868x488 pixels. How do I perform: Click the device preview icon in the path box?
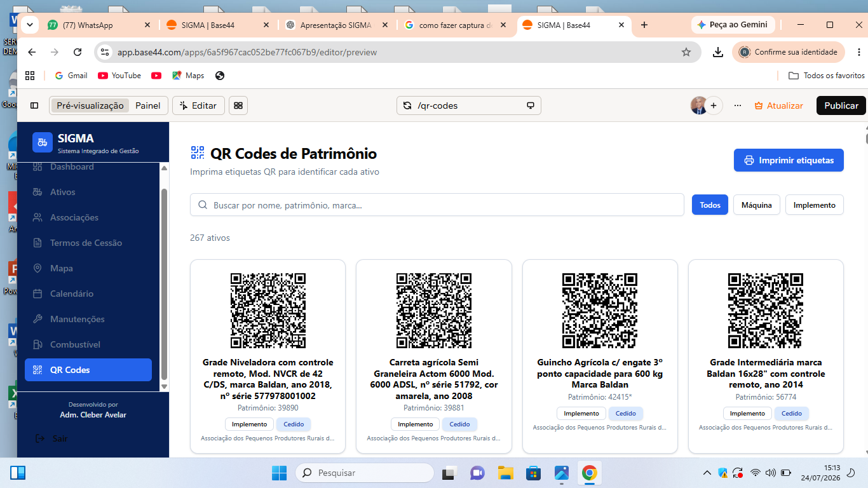(x=531, y=105)
